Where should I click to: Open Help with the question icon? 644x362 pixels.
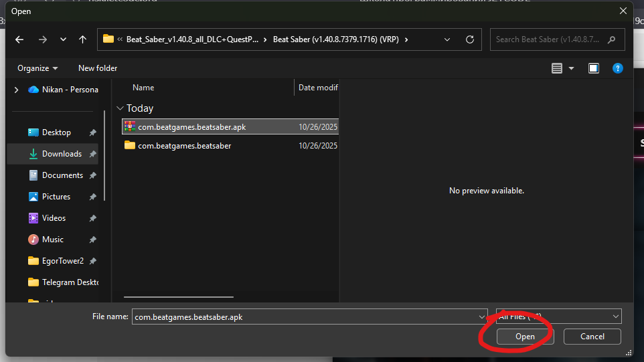coord(617,68)
